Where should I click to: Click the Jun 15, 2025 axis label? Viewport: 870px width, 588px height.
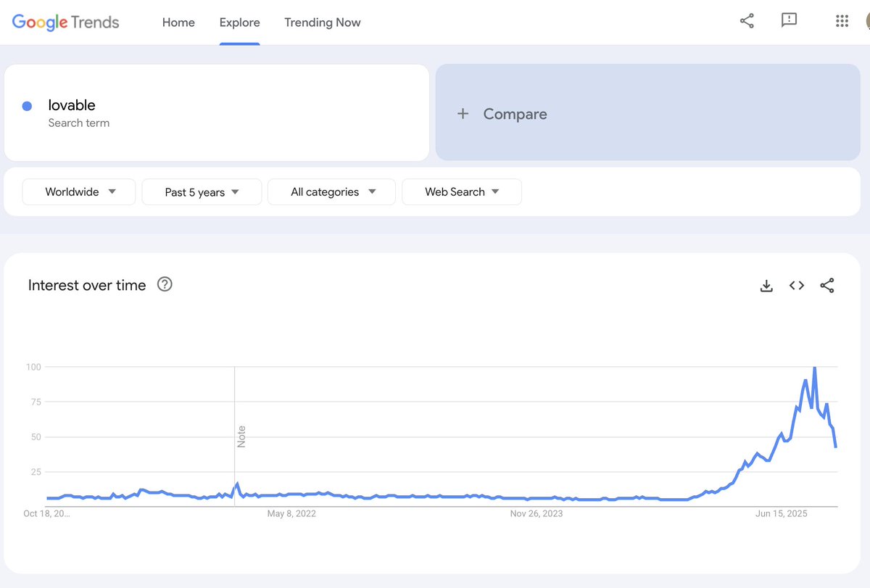tap(781, 514)
